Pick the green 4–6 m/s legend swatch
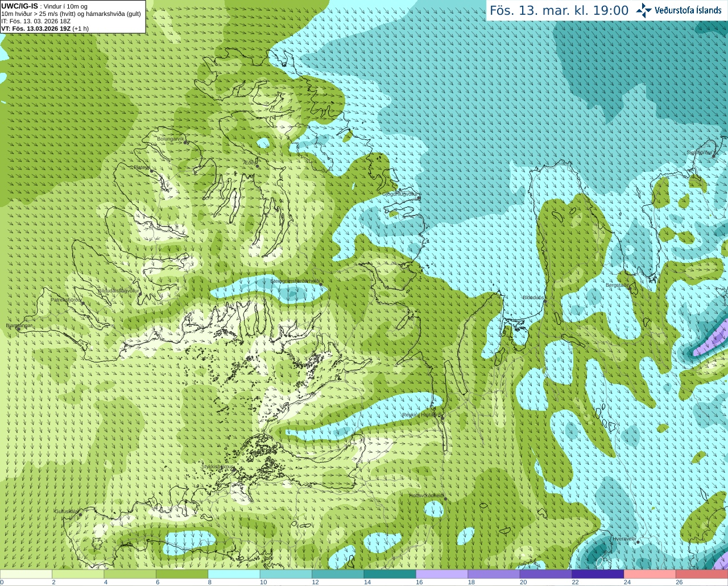The height and width of the screenshot is (586, 728). 130,574
